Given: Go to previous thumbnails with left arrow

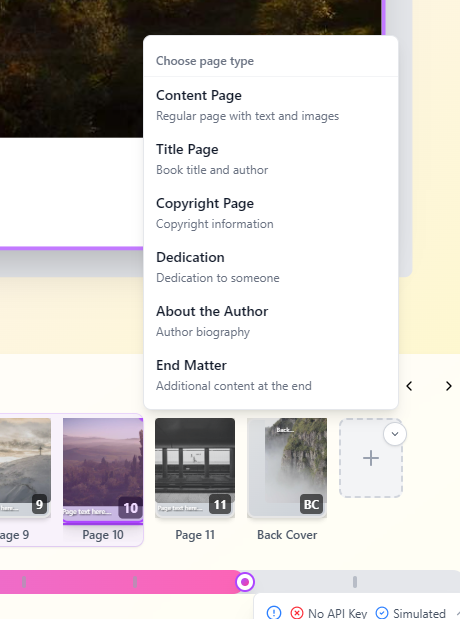Looking at the screenshot, I should coord(409,386).
